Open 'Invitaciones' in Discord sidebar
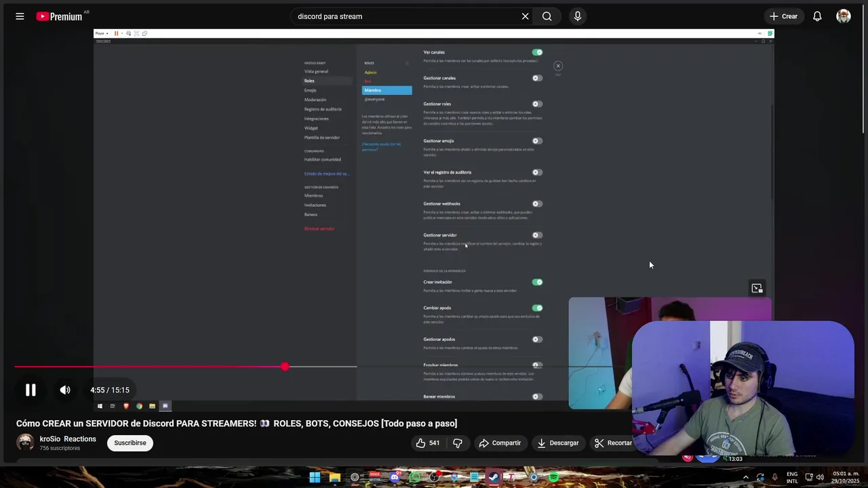 point(315,205)
